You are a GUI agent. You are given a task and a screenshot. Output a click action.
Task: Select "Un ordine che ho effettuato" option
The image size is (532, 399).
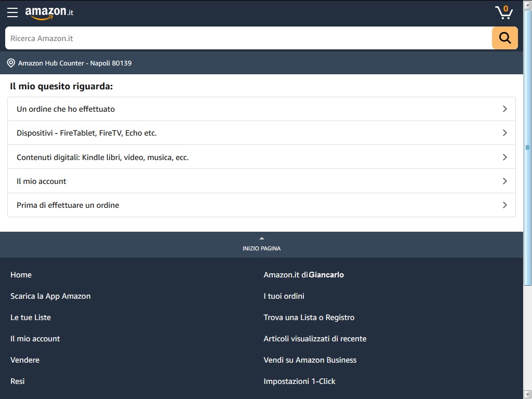262,109
